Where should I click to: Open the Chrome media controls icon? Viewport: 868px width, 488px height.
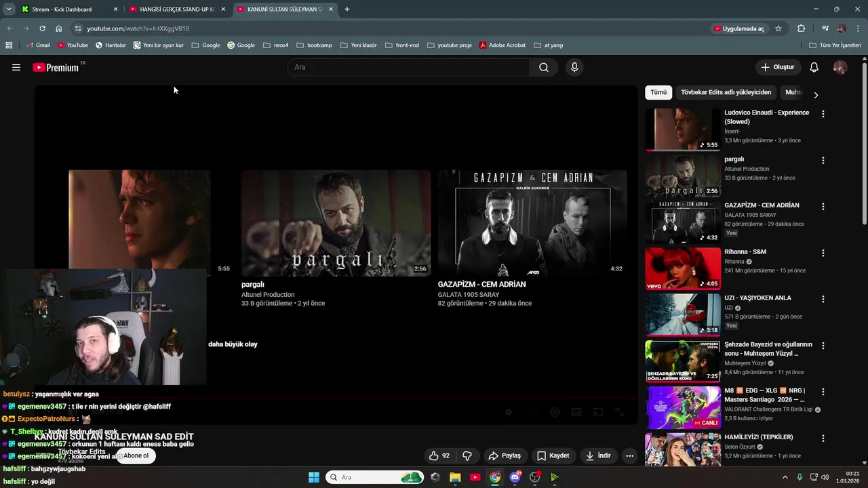point(825,28)
